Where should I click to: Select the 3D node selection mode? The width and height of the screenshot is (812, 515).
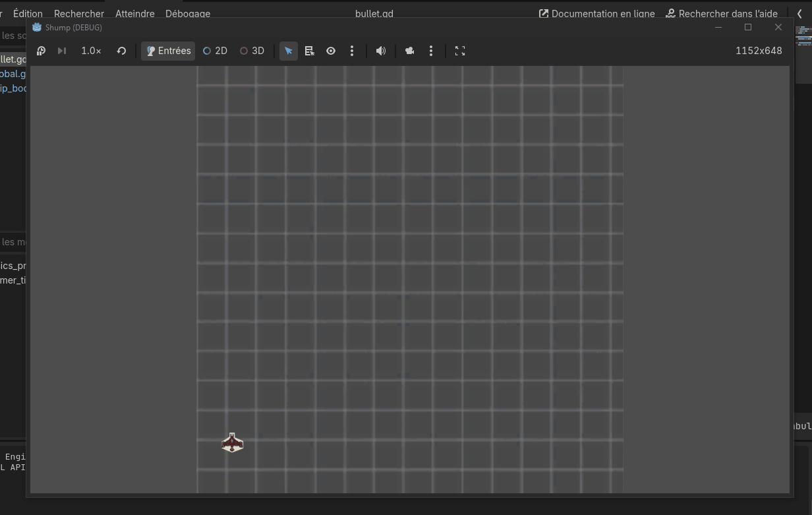[252, 51]
